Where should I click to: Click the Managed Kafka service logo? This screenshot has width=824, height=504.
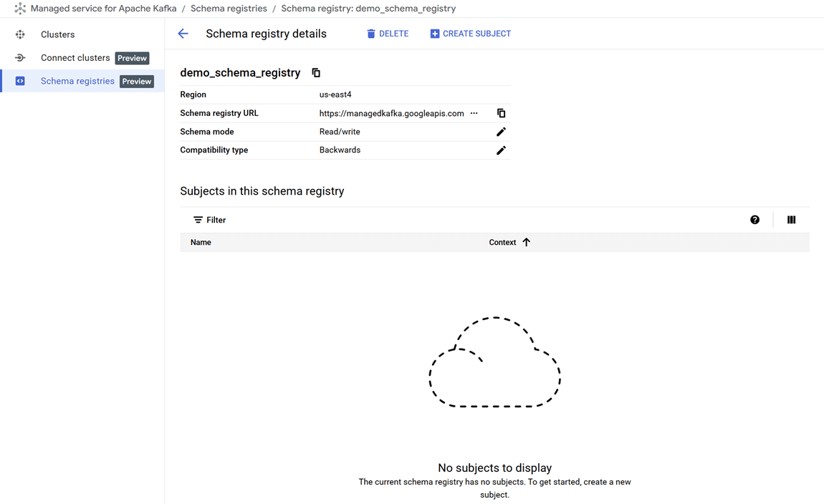point(20,9)
